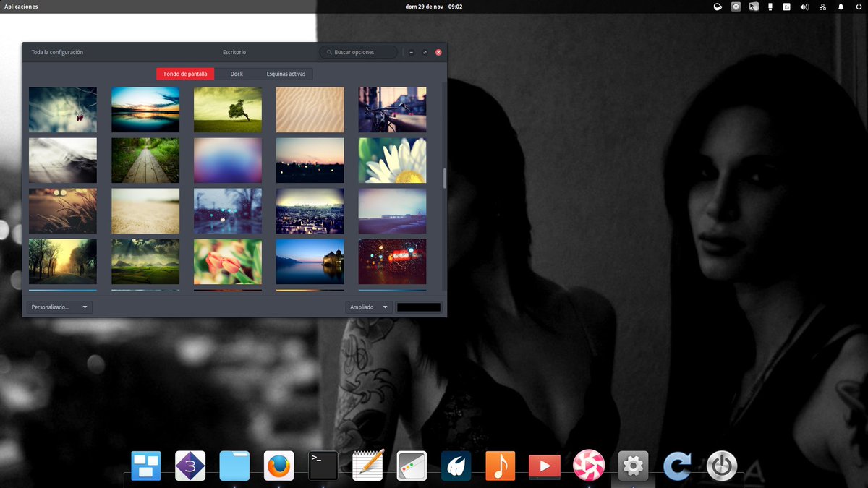This screenshot has height=488, width=868.
Task: Select the red berries wallpaper
Action: pos(63,110)
